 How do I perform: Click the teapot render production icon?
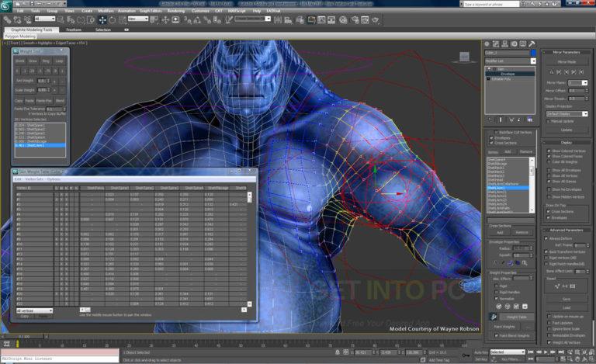376,19
